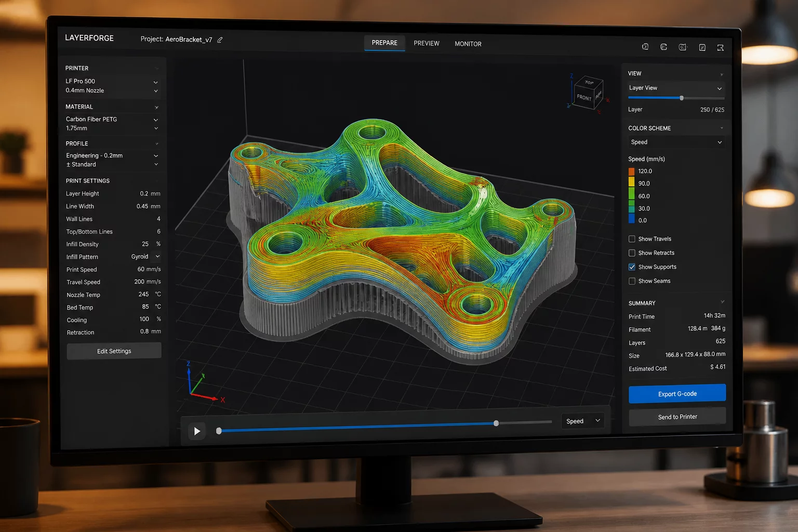The image size is (798, 532).
Task: Switch to the MONITOR tab
Action: click(468, 44)
